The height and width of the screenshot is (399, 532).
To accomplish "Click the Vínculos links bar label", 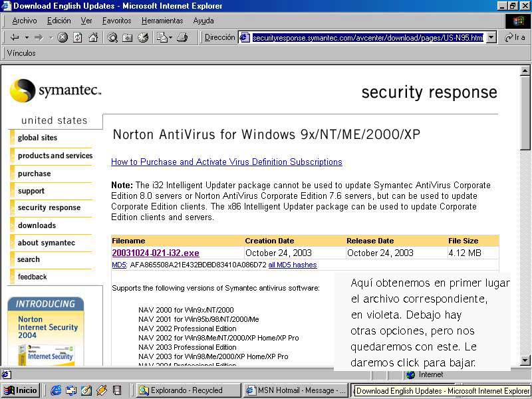I will (21, 53).
